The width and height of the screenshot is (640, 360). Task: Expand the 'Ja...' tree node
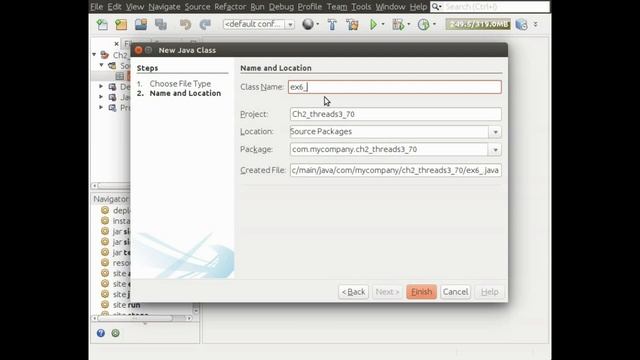click(101, 97)
